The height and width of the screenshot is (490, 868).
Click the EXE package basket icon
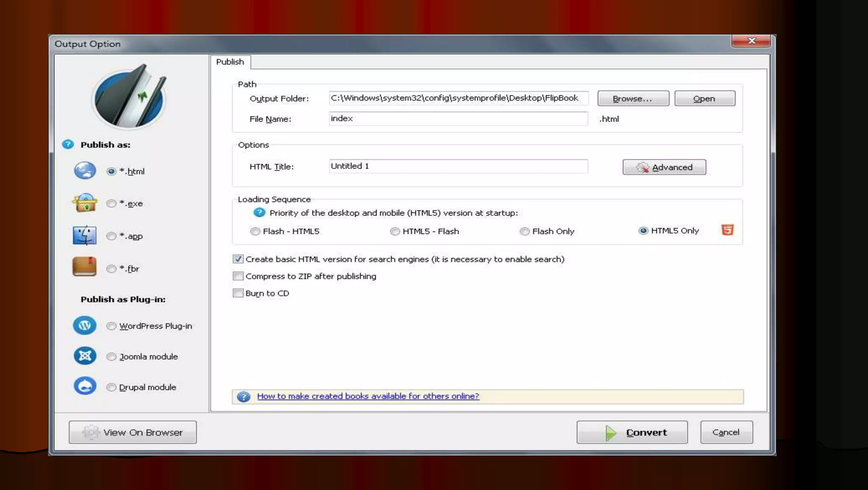pos(85,203)
